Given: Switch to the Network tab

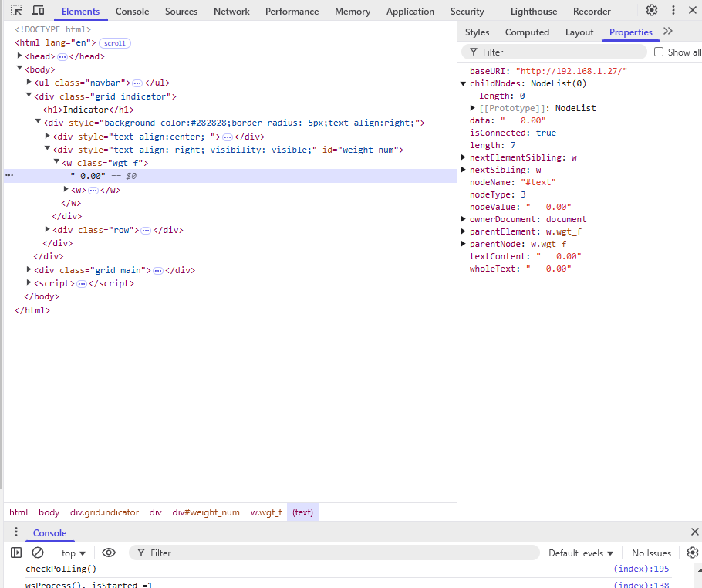Looking at the screenshot, I should point(231,12).
